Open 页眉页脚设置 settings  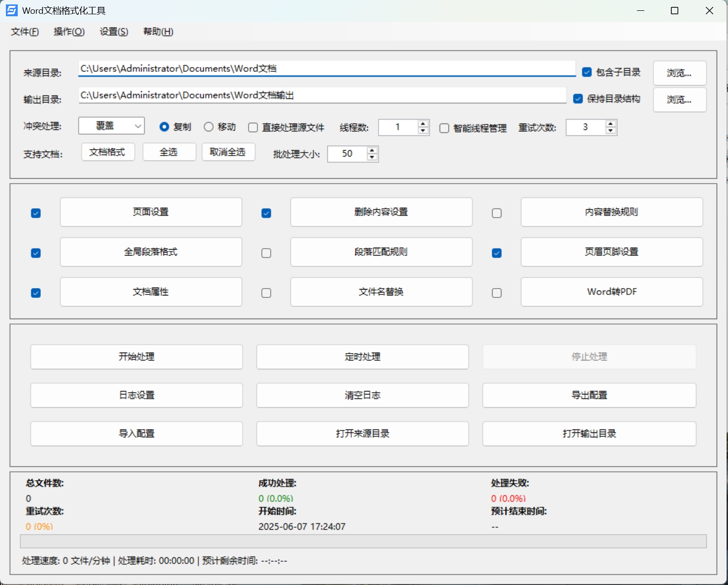612,252
